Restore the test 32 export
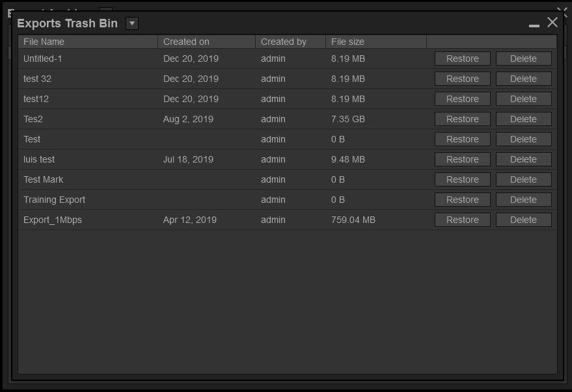 [x=462, y=79]
